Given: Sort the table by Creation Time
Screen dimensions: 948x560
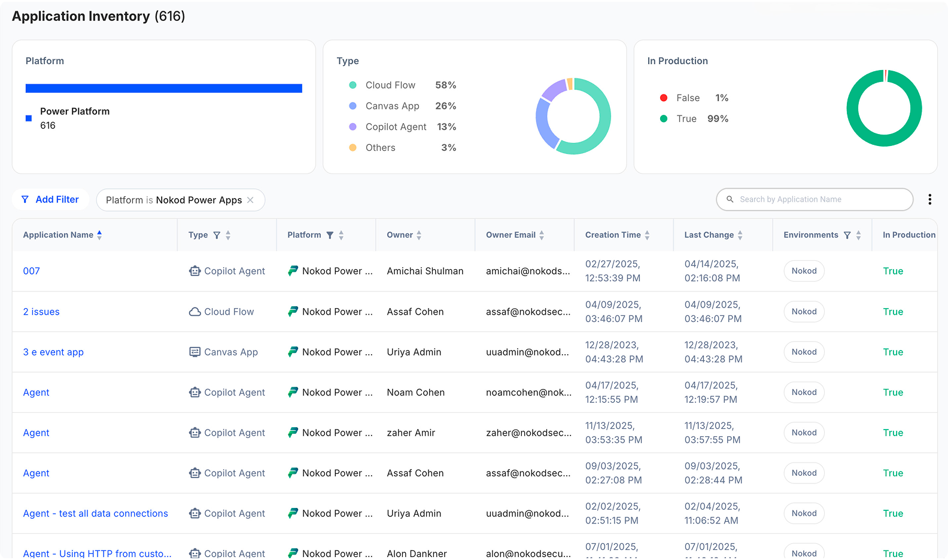Looking at the screenshot, I should (647, 235).
